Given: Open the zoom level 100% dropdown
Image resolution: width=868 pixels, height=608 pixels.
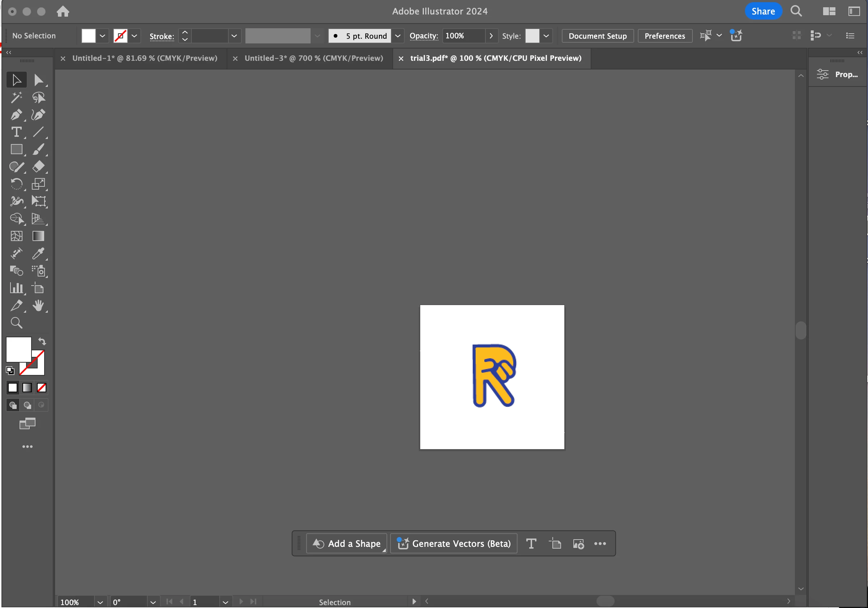Looking at the screenshot, I should click(x=100, y=602).
